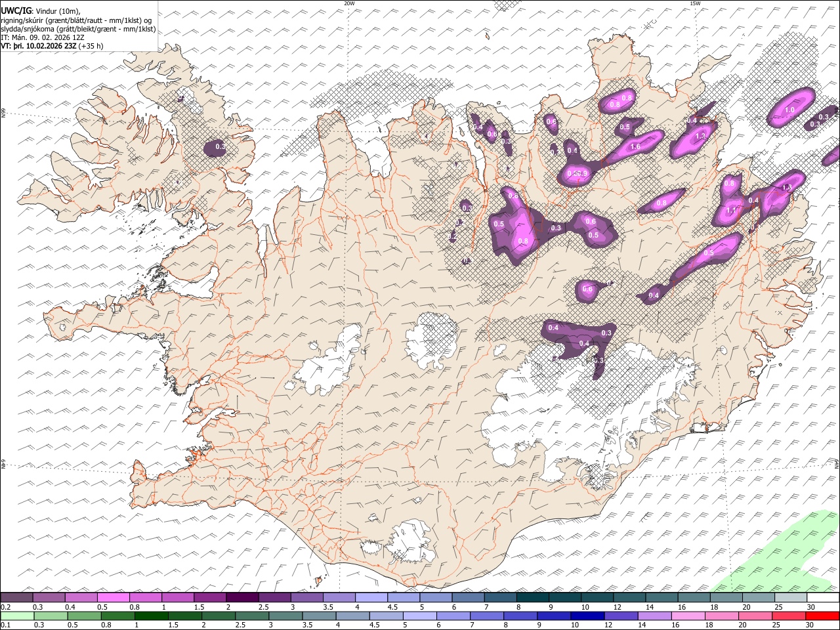Select the 25 coral-red swatch, lower row
The image size is (840, 630).
pyautogui.click(x=789, y=616)
